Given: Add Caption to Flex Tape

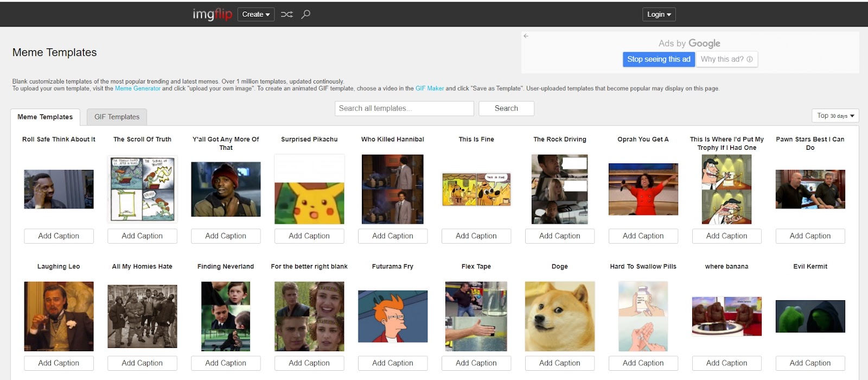Looking at the screenshot, I should tap(476, 363).
